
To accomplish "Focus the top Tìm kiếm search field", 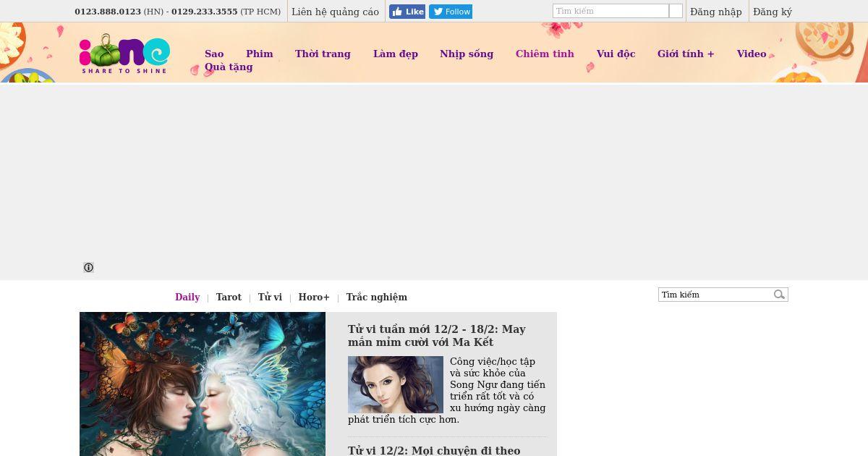I will tap(610, 12).
